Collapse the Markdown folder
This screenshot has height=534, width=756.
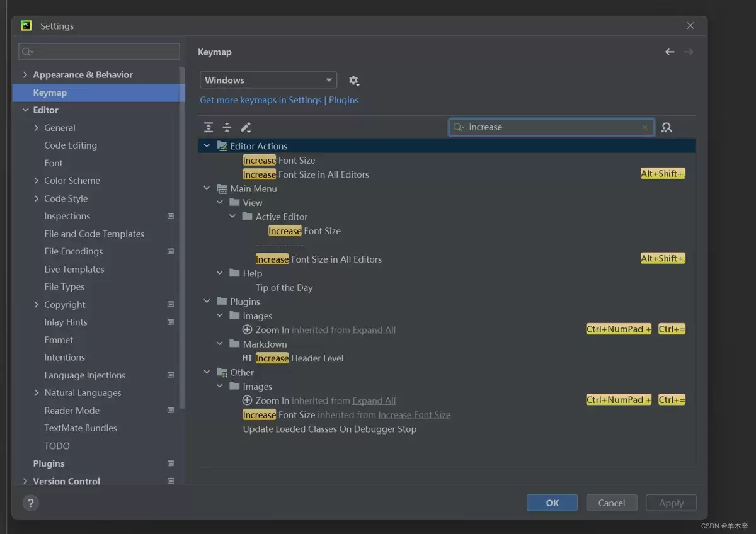[219, 344]
